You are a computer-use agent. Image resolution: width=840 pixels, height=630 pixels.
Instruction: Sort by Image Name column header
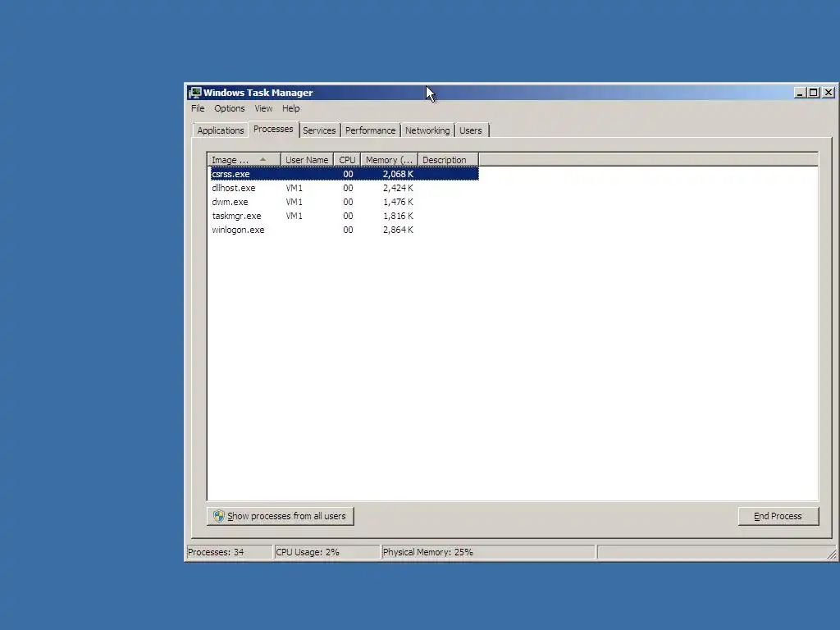click(x=244, y=160)
